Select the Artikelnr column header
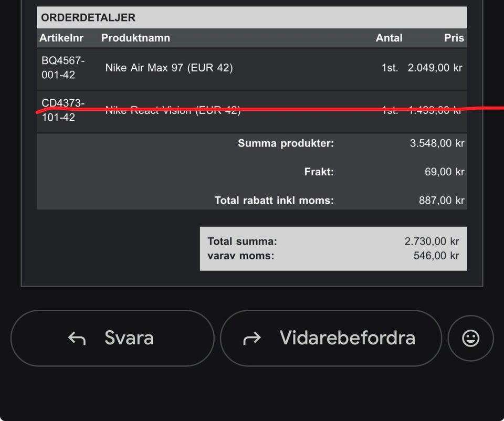This screenshot has width=504, height=421. point(61,38)
